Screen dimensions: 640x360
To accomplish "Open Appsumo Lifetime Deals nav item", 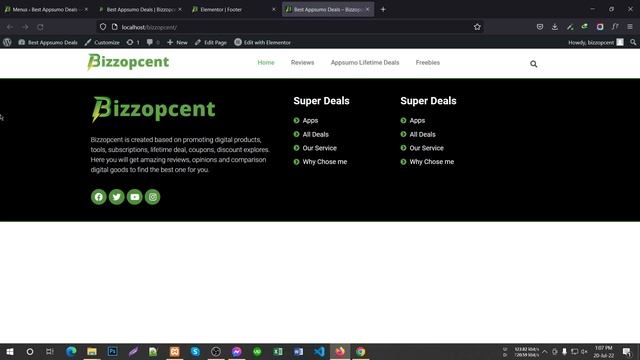I will pyautogui.click(x=365, y=62).
